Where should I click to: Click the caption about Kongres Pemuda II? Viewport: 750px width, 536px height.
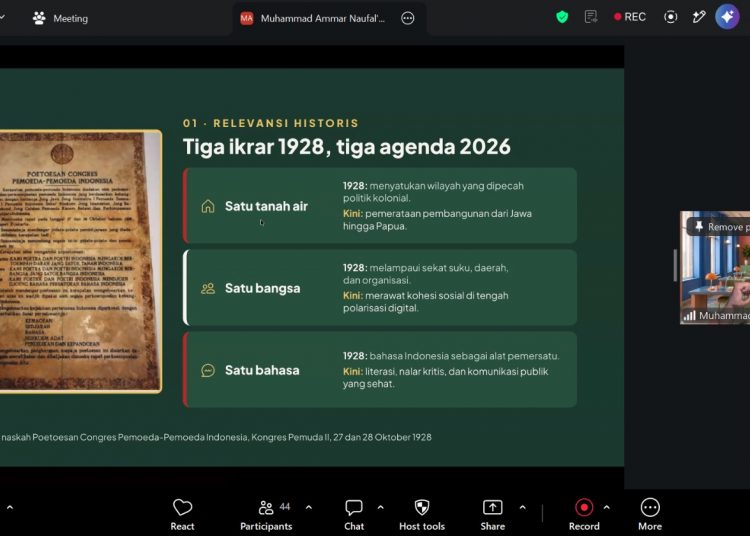tap(216, 437)
